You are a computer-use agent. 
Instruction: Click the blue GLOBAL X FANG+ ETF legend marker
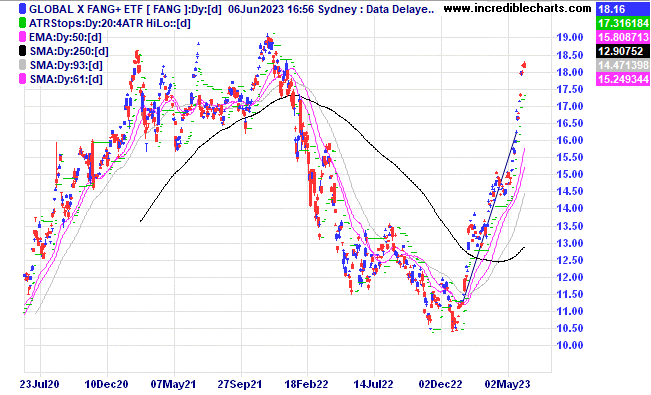tap(22, 9)
